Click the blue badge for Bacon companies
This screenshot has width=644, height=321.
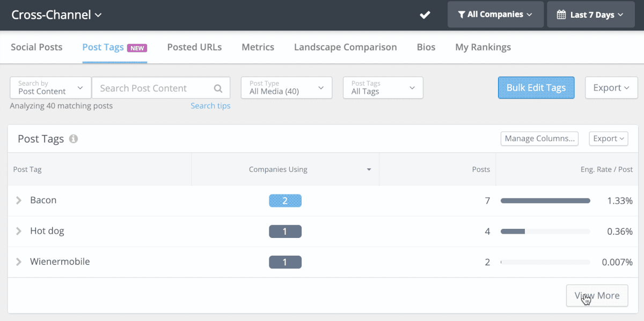coord(285,201)
